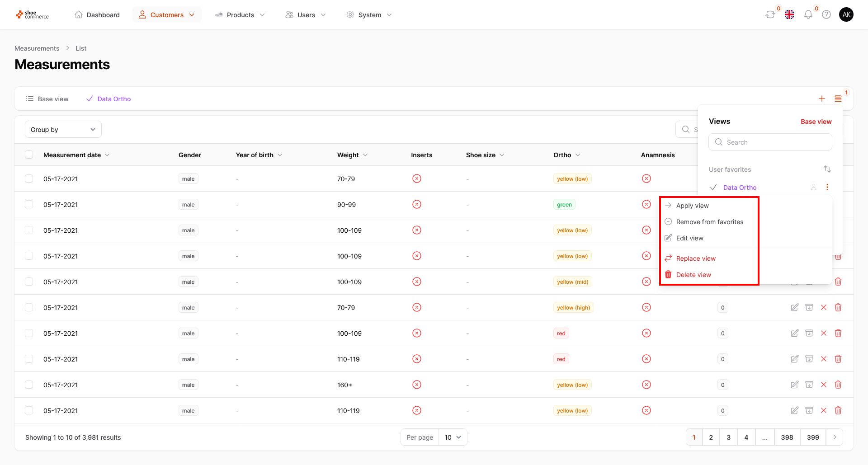Edit the 160+ weight row
Viewport: 868px width, 465px height.
click(x=794, y=385)
